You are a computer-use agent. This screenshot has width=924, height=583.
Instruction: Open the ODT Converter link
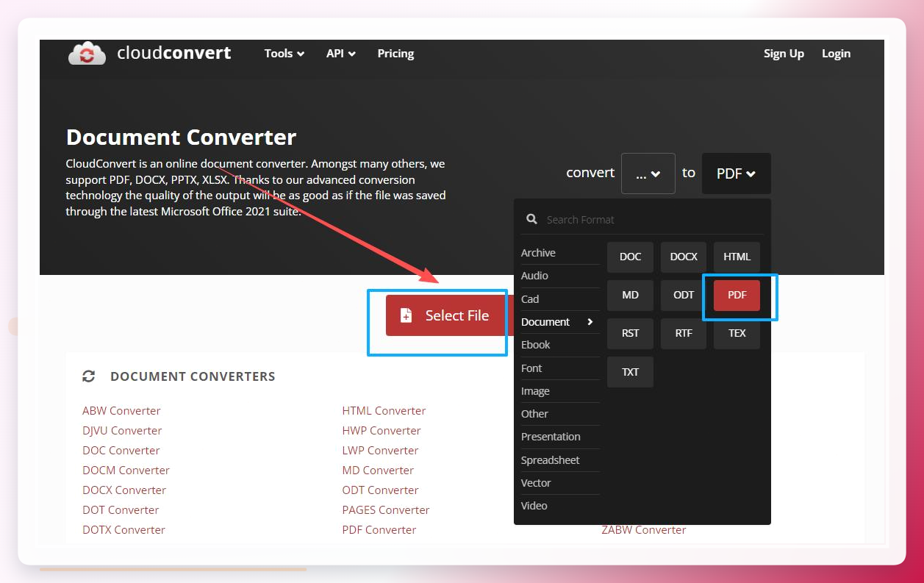click(380, 490)
